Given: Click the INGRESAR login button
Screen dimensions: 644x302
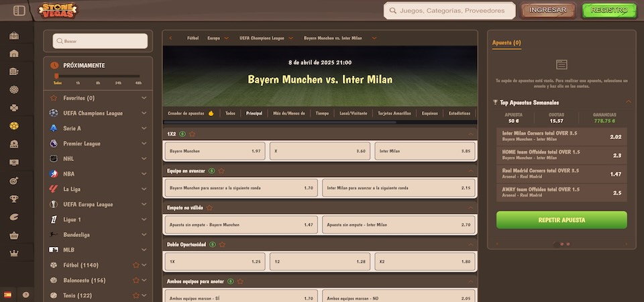Looking at the screenshot, I should 548,10.
